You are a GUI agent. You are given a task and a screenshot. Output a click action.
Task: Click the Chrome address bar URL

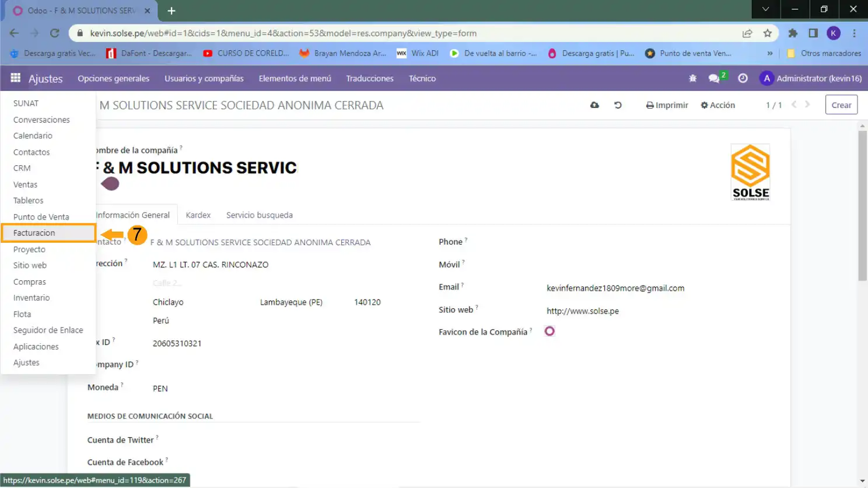[x=283, y=33]
